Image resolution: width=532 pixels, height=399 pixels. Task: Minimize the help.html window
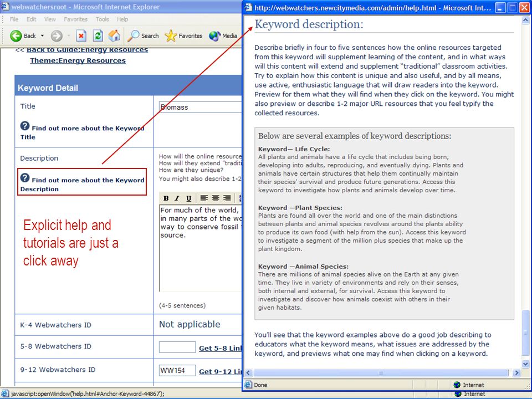[x=500, y=8]
